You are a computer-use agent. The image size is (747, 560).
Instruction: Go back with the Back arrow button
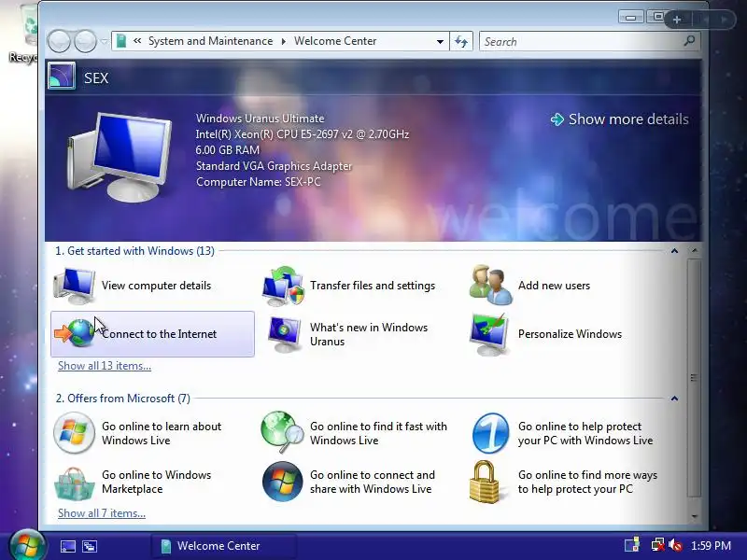[x=60, y=41]
